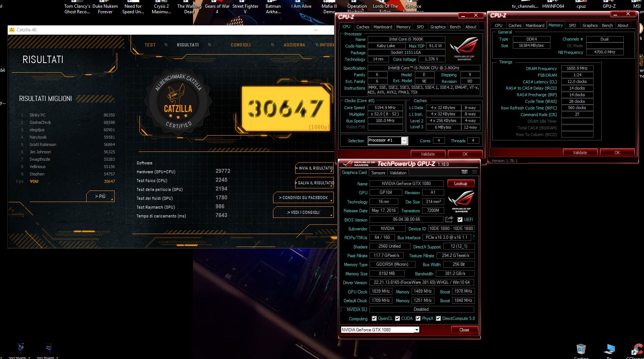Launch I Am Alive desktop shortcut
This screenshot has width=644, height=359.
coord(301,5)
